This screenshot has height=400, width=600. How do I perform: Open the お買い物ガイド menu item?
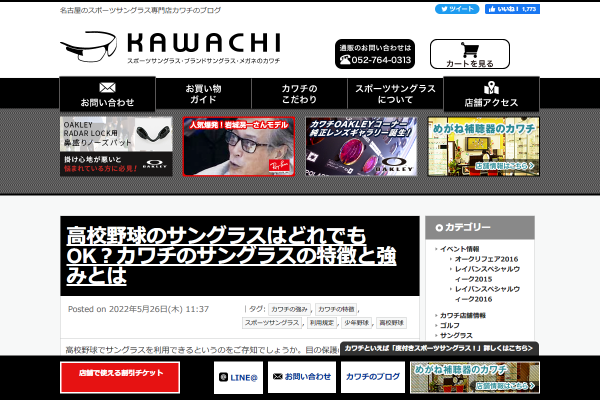click(x=204, y=94)
